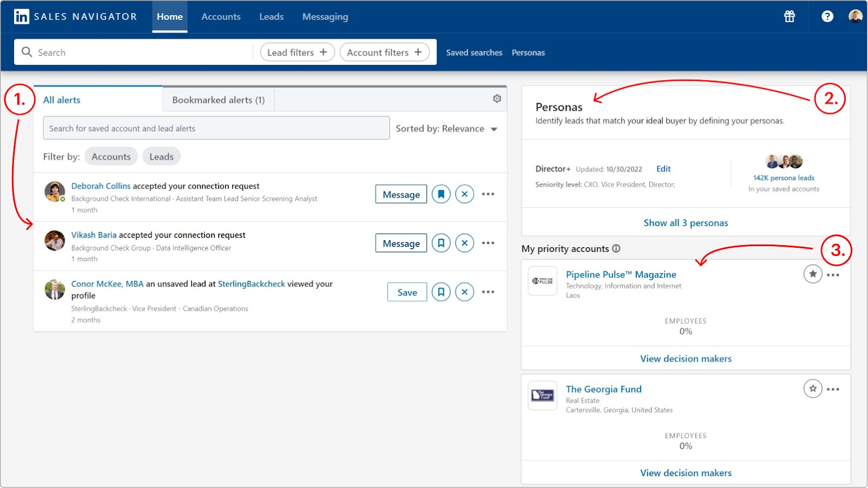View decision makers for The Georgia Fund
868x488 pixels.
(x=686, y=473)
